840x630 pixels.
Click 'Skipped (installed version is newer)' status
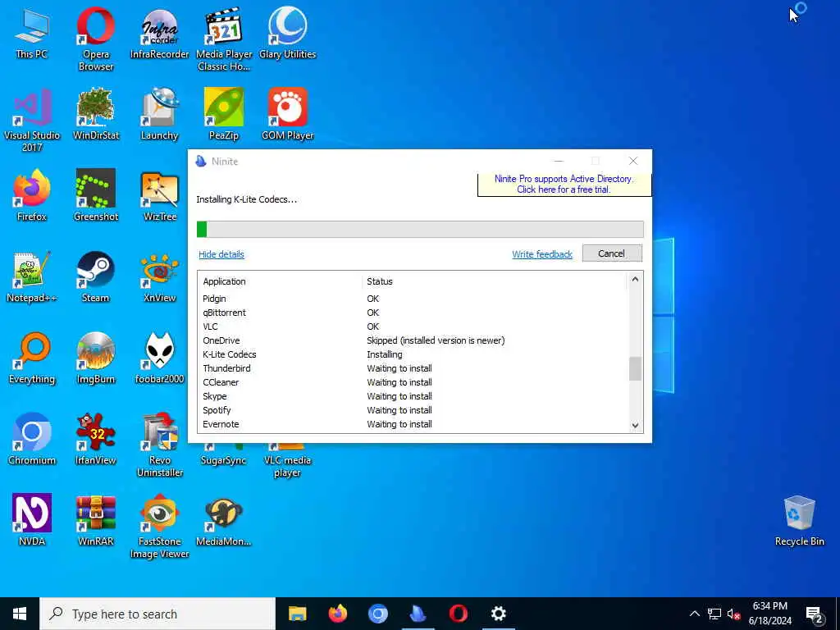tap(436, 340)
